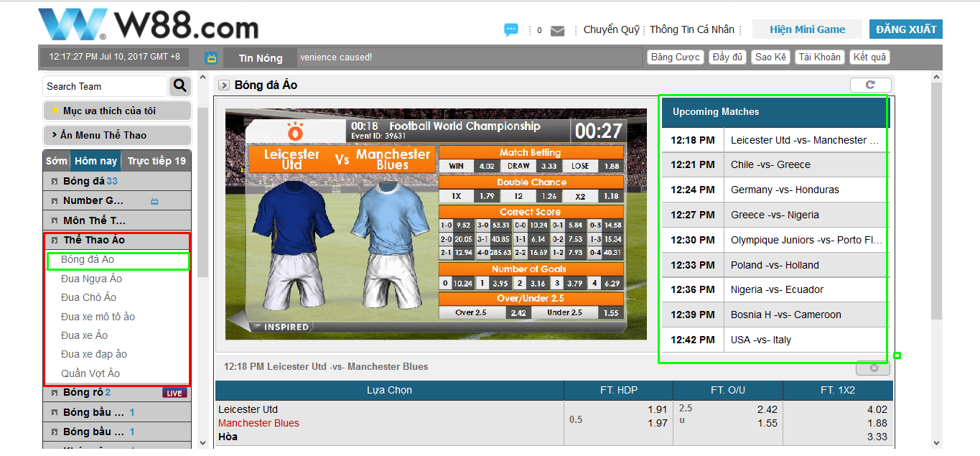The height and width of the screenshot is (456, 980).
Task: Focus the Search Team input field
Action: (105, 86)
